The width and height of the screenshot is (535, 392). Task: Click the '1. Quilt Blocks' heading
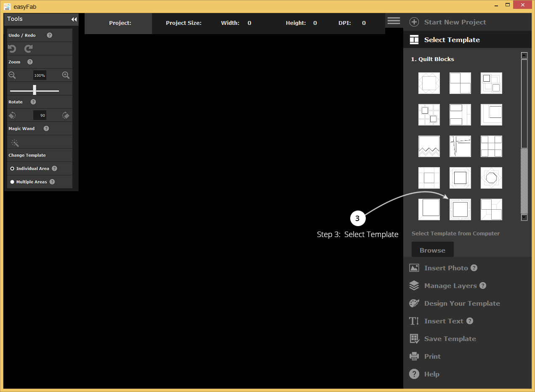[x=432, y=59]
